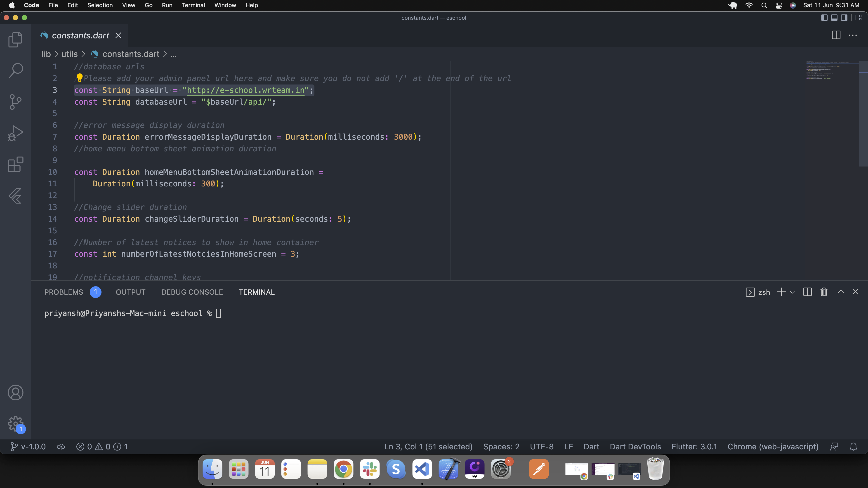
Task: Toggle secondary side bar visibility
Action: coord(844,18)
